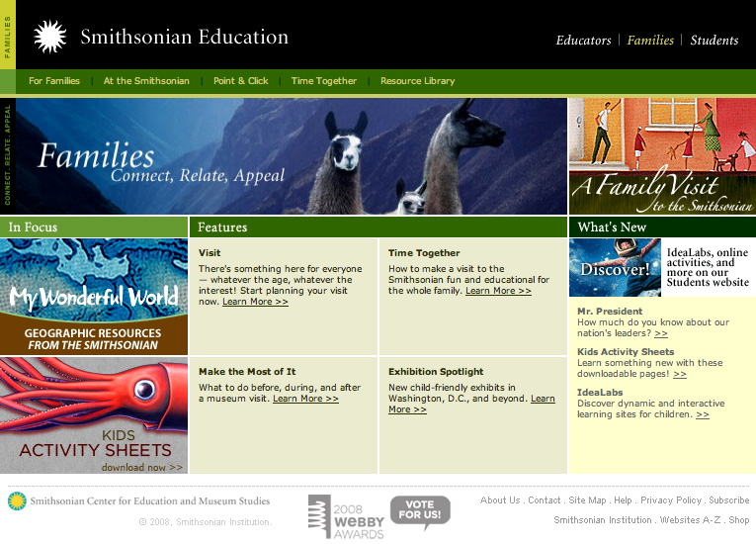756x544 pixels.
Task: Click Learn More under Time Together feature
Action: (498, 291)
